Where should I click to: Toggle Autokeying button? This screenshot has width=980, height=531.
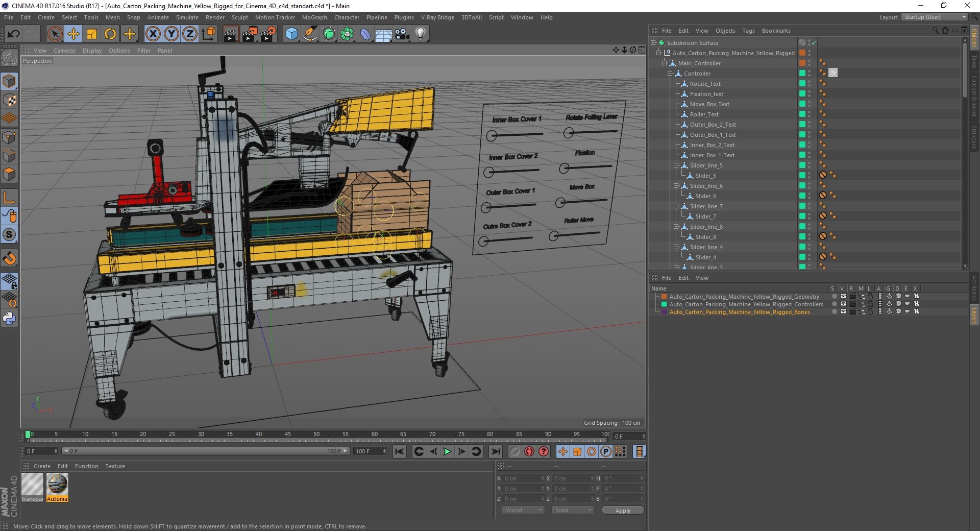tap(529, 451)
